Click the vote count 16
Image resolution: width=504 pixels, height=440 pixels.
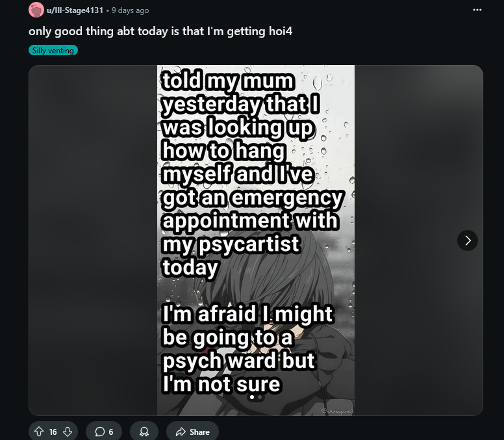53,432
